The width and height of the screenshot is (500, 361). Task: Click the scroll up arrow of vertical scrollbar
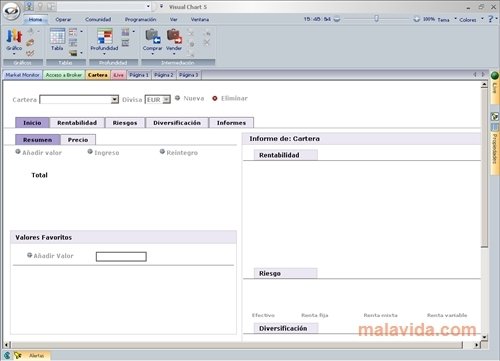(484, 85)
